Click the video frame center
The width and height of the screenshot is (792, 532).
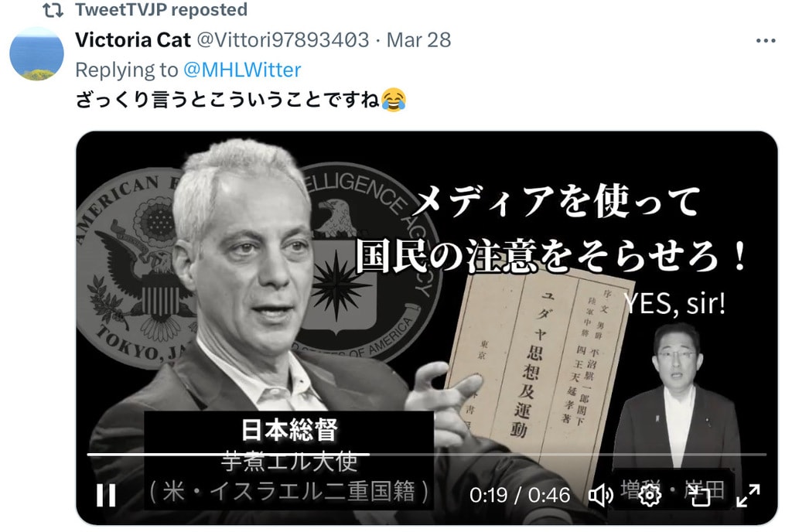click(426, 327)
